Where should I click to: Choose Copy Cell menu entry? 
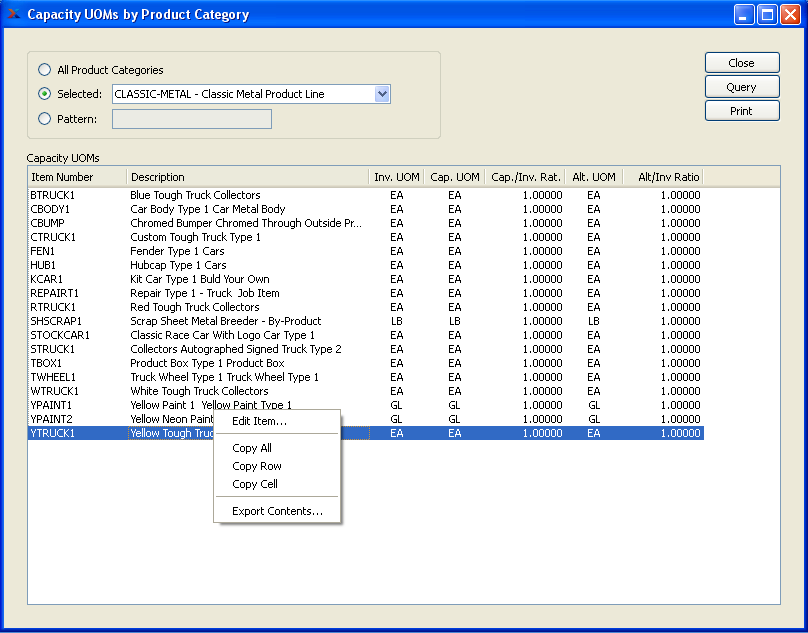[255, 484]
